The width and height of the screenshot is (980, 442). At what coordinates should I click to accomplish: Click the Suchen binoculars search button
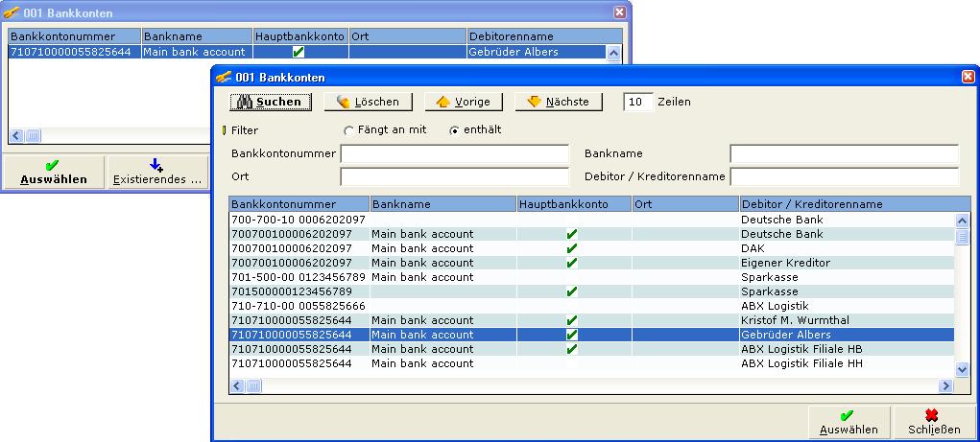266,102
